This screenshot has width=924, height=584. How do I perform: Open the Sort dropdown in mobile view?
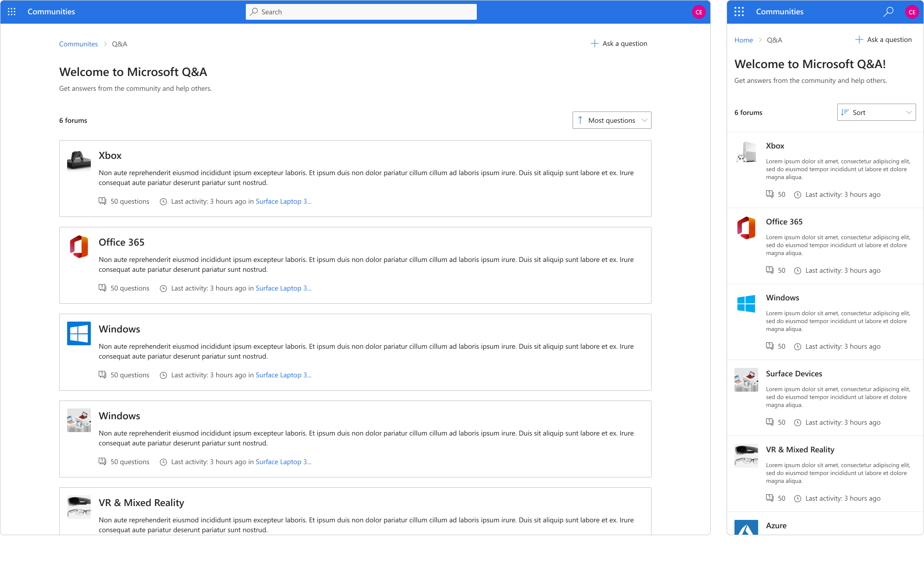pyautogui.click(x=877, y=112)
